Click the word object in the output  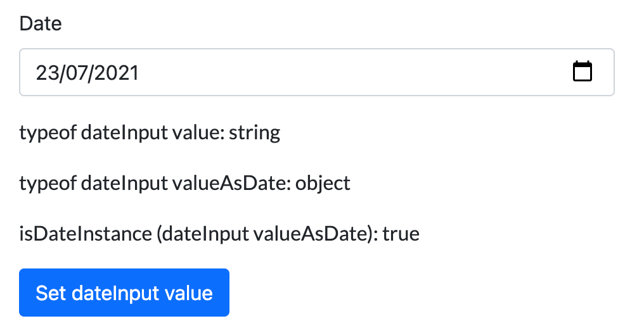point(323,184)
